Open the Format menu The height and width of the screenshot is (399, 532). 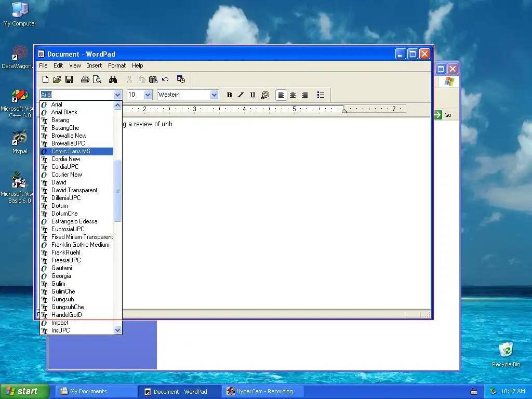click(x=117, y=65)
